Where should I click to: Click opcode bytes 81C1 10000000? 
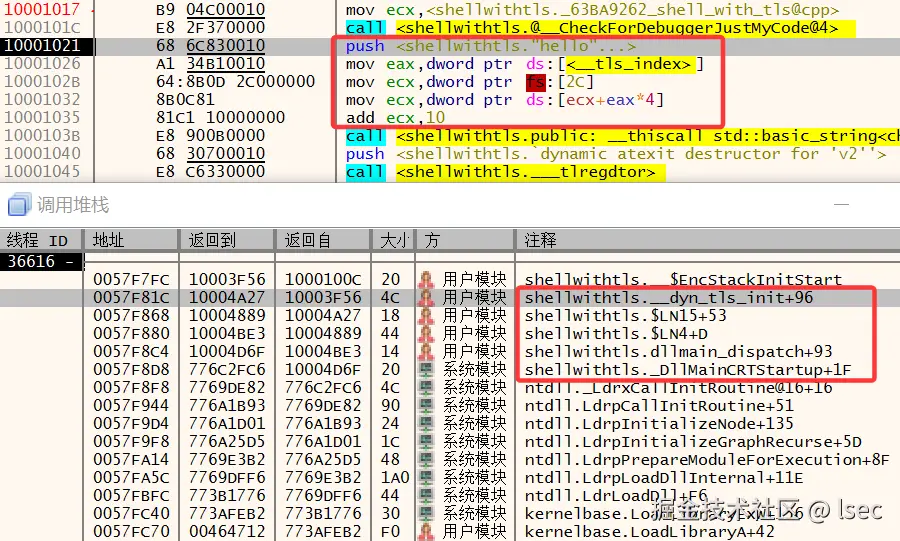click(x=220, y=117)
